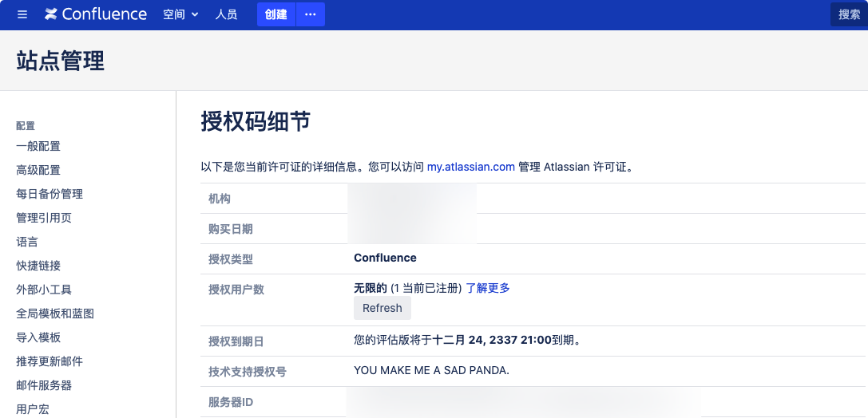Click the 了解更多 learn more link
The width and height of the screenshot is (868, 418).
coord(488,288)
